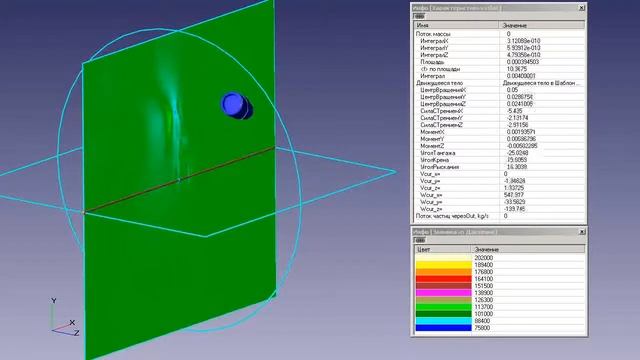Select the 'Поток частиц через Out, kg/s' row
This screenshot has height=360, width=640.
499,216
